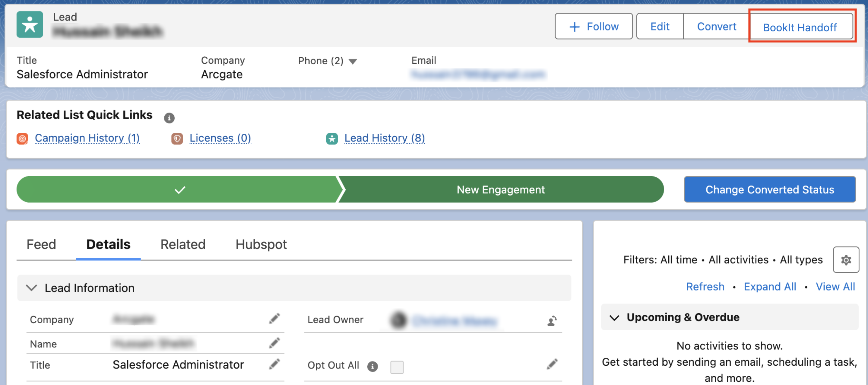Click the Lead star icon in header
This screenshot has height=385, width=868.
point(30,25)
